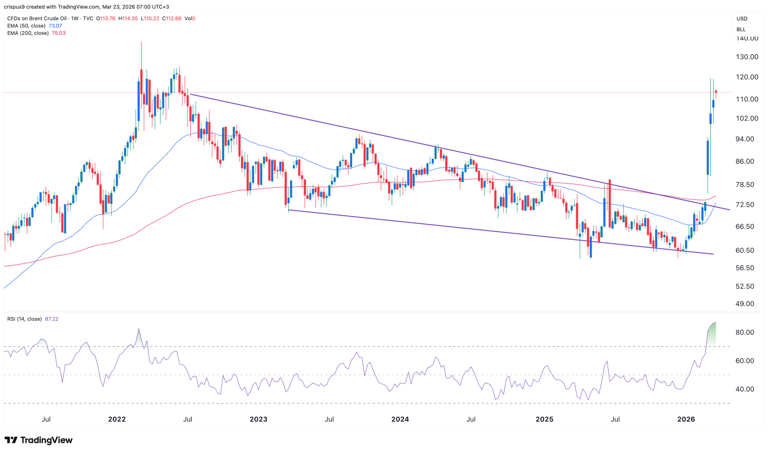Click the Jul label between 2024 and 2025

coord(471,419)
